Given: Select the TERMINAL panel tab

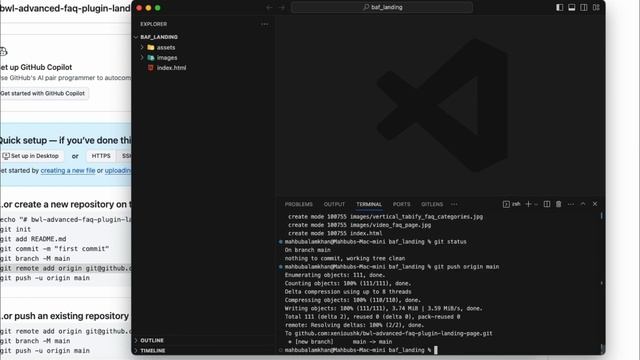Looking at the screenshot, I should (369, 204).
